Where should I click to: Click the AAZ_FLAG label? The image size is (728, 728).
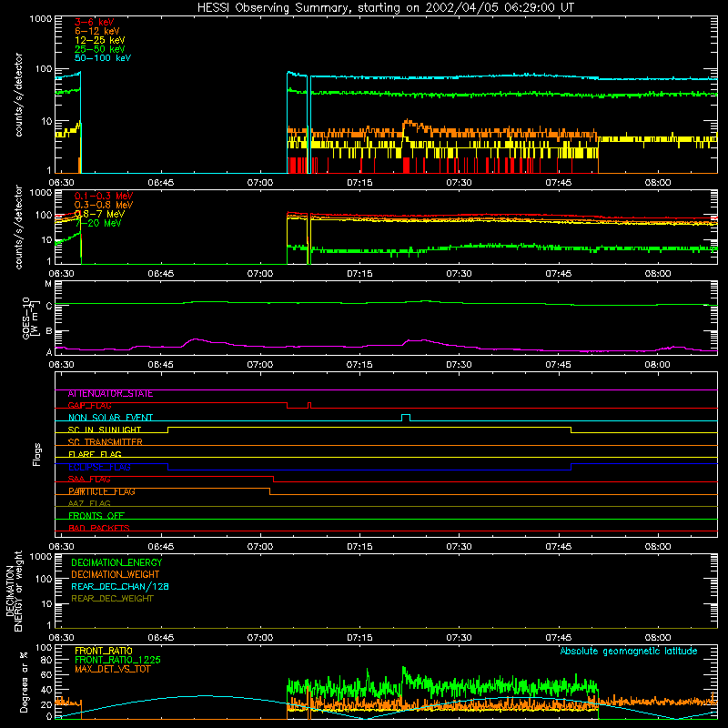coord(89,503)
